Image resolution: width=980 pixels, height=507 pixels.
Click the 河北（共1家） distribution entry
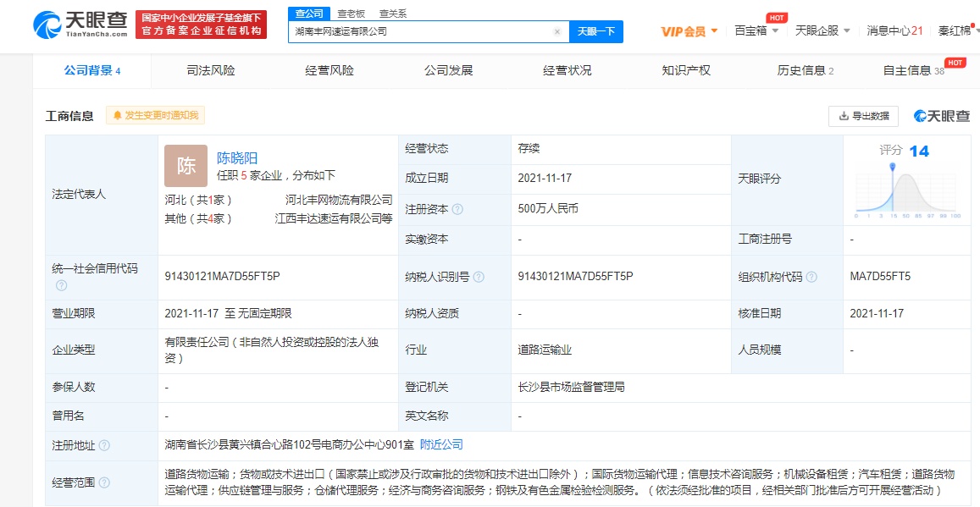pyautogui.click(x=198, y=201)
